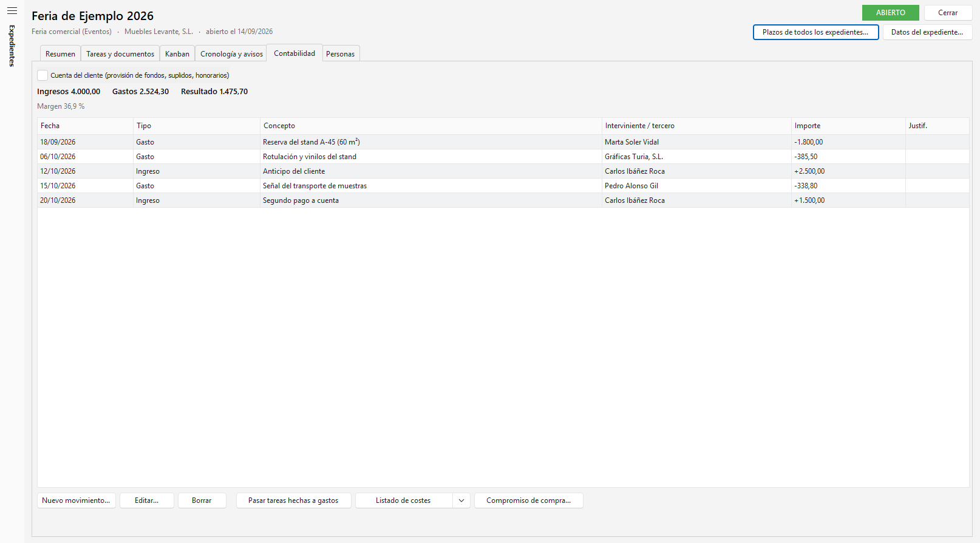Click the Justif. column header
980x543 pixels.
coord(937,126)
